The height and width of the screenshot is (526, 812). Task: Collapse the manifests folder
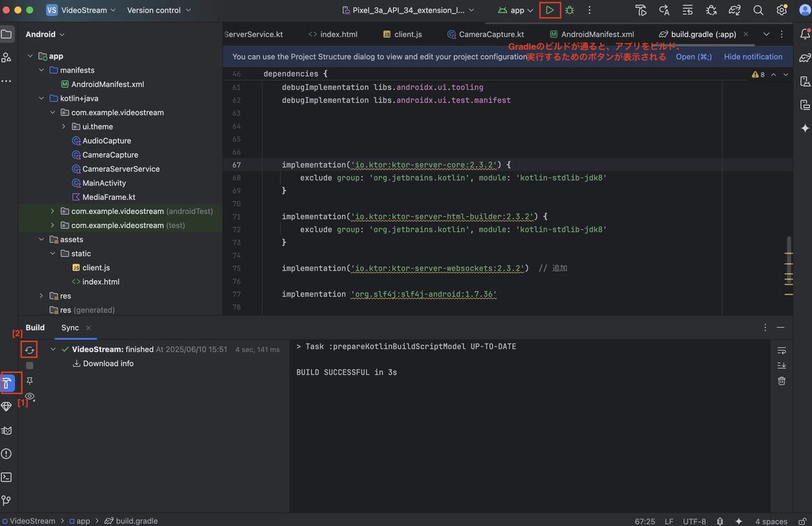tap(41, 70)
